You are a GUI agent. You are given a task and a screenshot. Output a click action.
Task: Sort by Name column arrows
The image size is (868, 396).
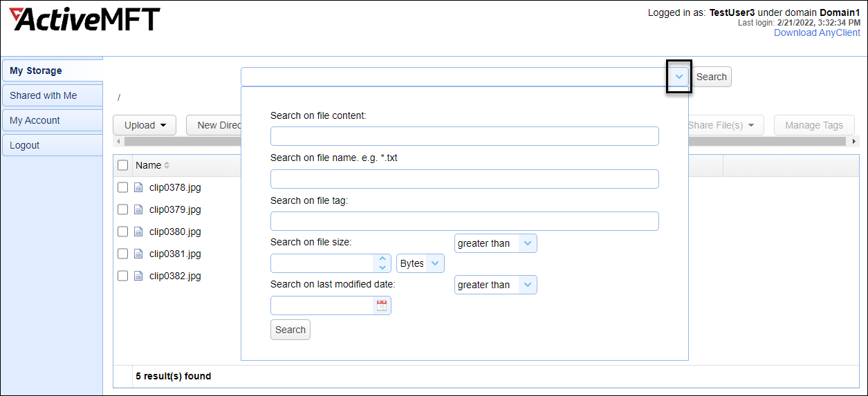coord(167,165)
